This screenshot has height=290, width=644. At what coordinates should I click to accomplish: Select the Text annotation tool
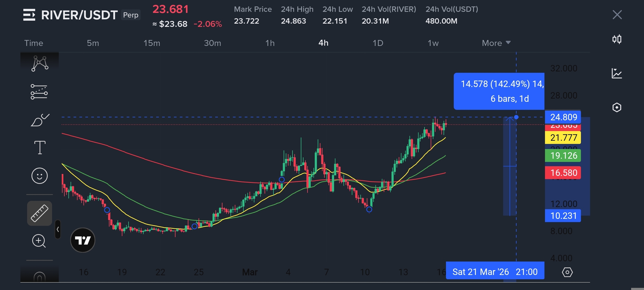40,147
